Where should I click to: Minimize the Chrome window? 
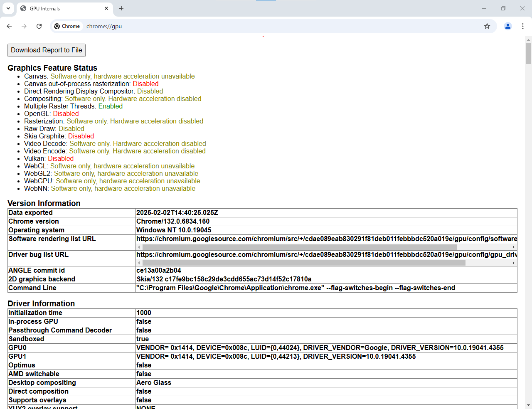484,8
